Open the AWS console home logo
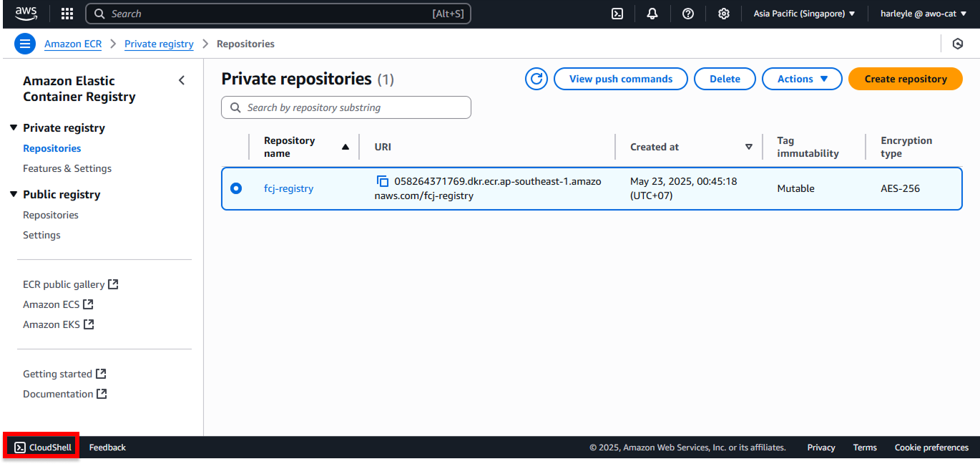This screenshot has height=464, width=980. point(26,14)
